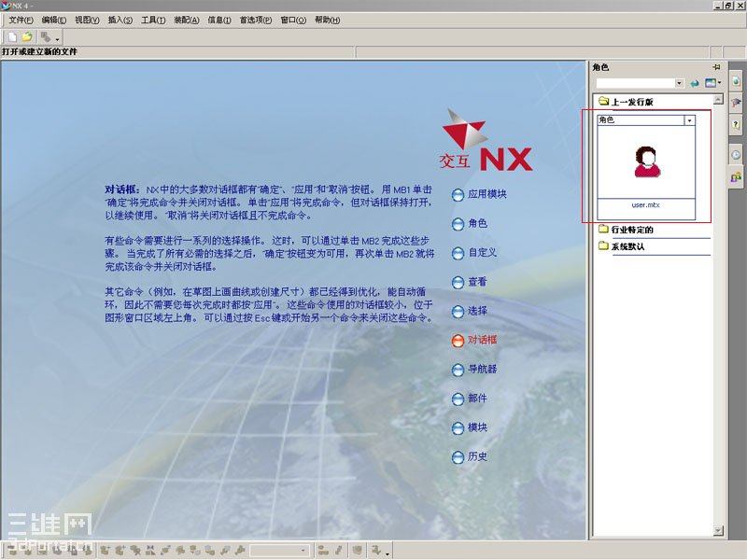This screenshot has height=560, width=747.
Task: Open the 工具 menu
Action: pyautogui.click(x=153, y=20)
